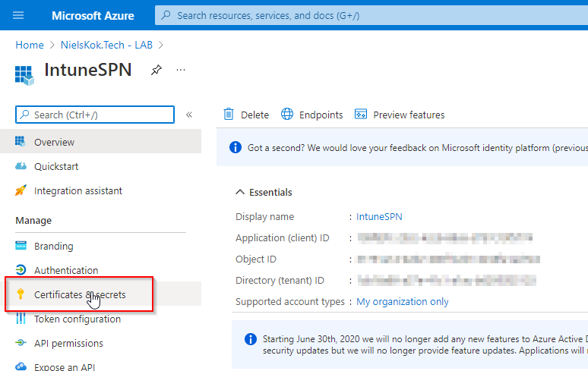Click My organization only link

click(403, 302)
